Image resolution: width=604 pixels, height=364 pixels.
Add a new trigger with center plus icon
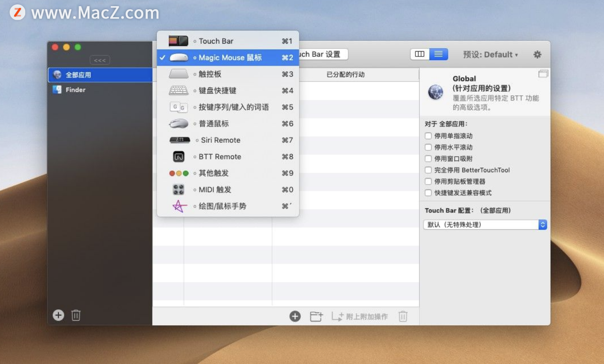click(295, 316)
